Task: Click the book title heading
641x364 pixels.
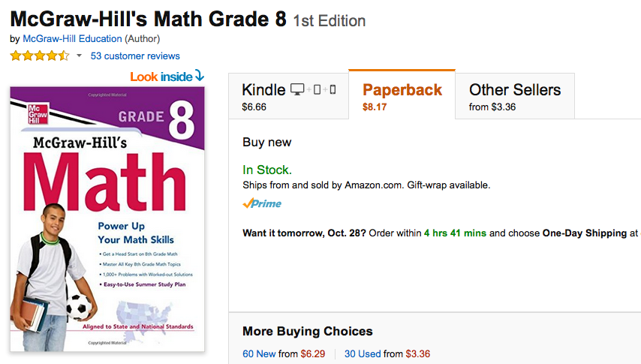Action: click(x=148, y=20)
